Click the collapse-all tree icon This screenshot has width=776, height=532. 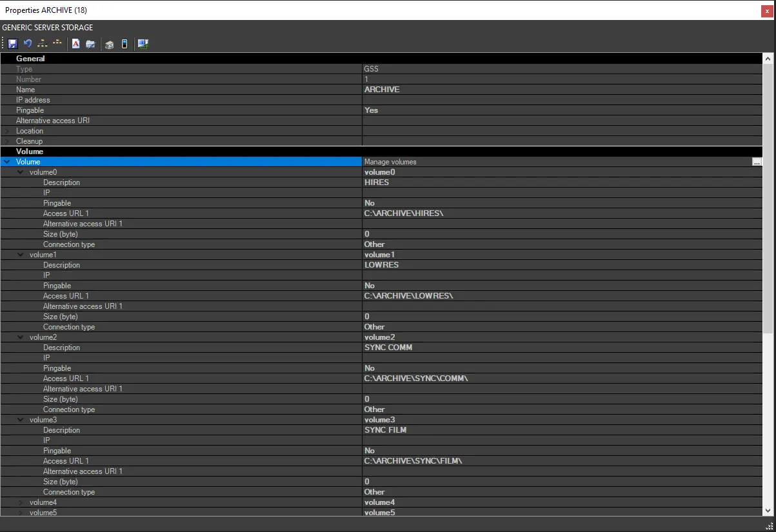(57, 44)
